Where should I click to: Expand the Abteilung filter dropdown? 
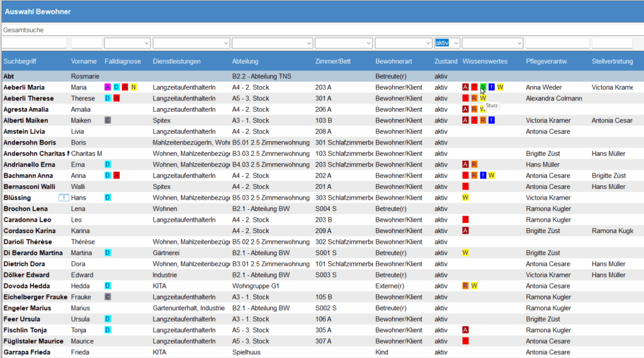[x=272, y=43]
